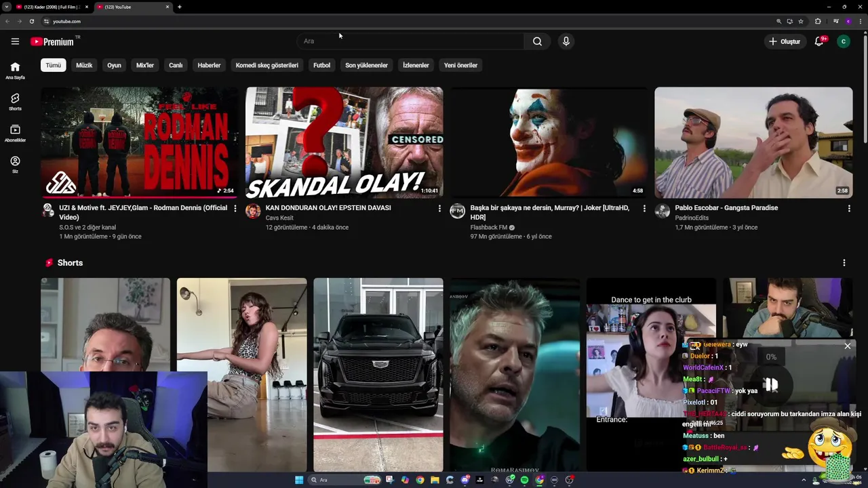The width and height of the screenshot is (868, 488).
Task: Click the PadrinoEdits channel name
Action: click(x=692, y=218)
